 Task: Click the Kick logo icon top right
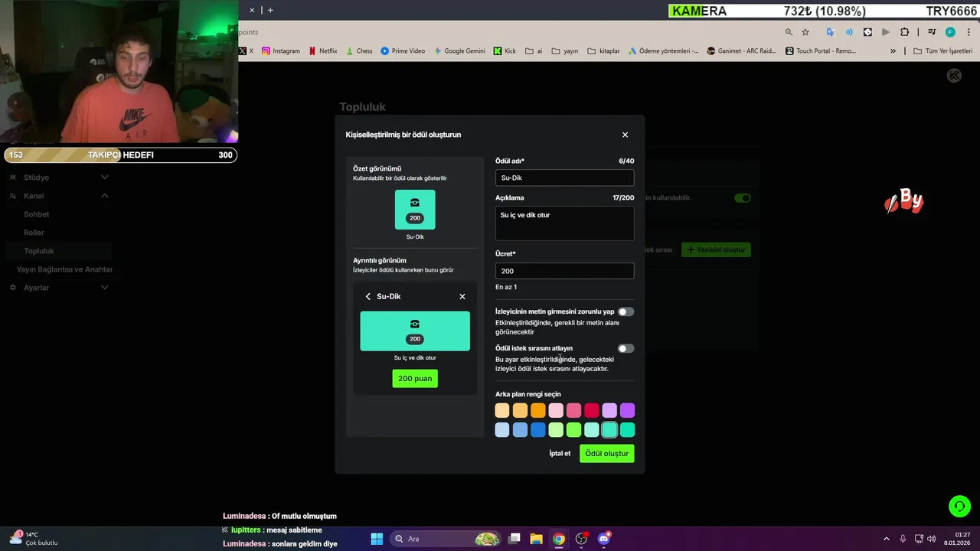pyautogui.click(x=954, y=76)
